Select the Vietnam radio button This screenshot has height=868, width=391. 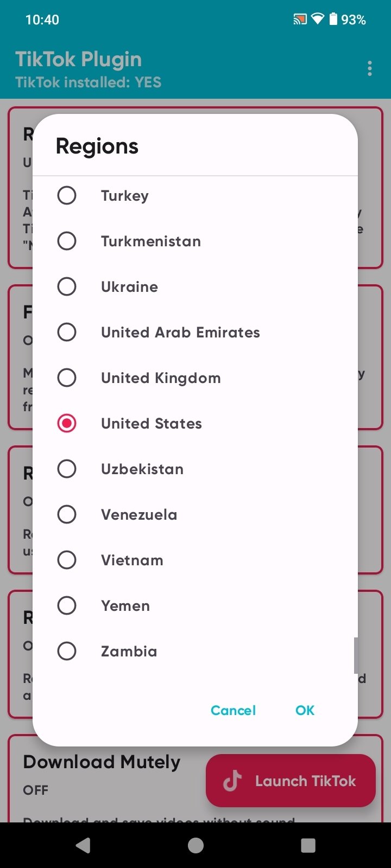click(67, 560)
